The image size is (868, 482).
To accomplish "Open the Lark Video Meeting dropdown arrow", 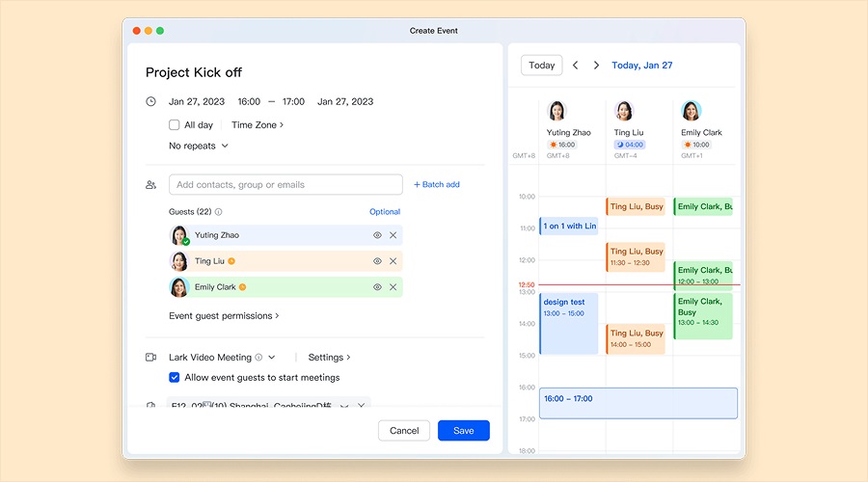I will [272, 358].
